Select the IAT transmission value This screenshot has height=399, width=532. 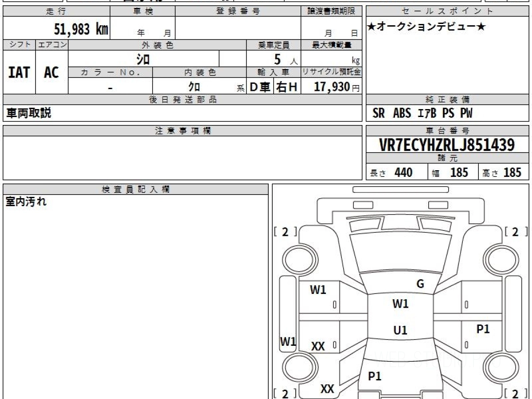[x=19, y=72]
